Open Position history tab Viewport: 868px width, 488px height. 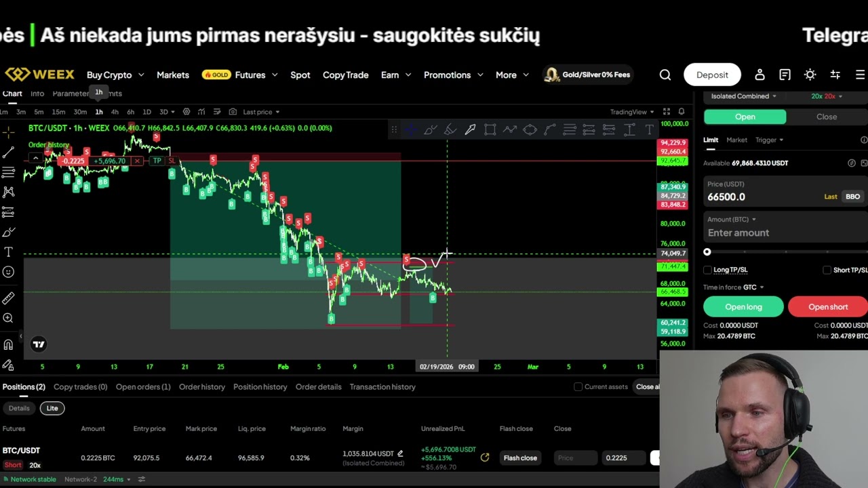coord(260,386)
